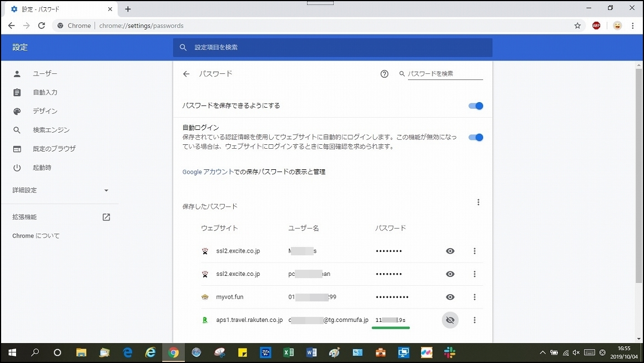Show password for first ssl2.excite.co.jp row
Image resolution: width=644 pixels, height=363 pixels.
(450, 251)
